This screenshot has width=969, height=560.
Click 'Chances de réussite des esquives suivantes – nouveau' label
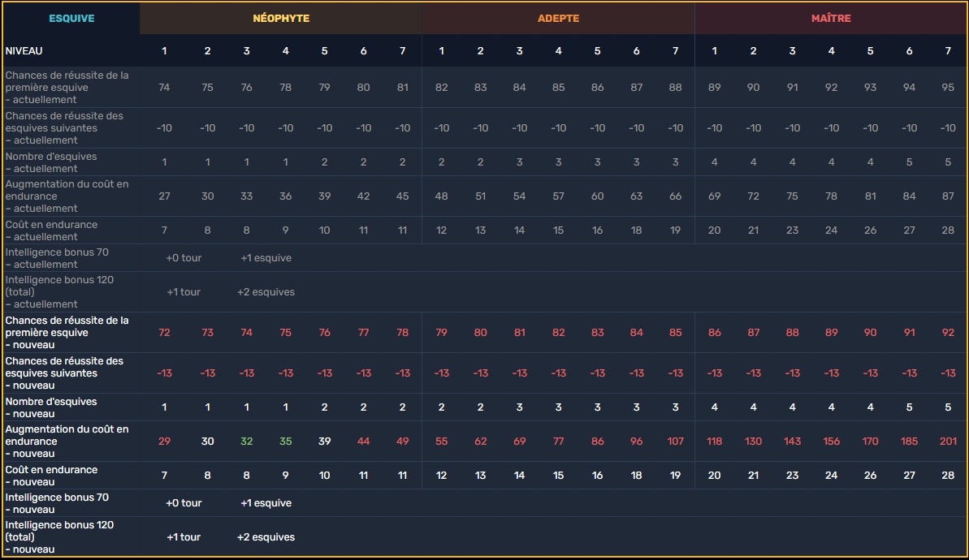64,373
